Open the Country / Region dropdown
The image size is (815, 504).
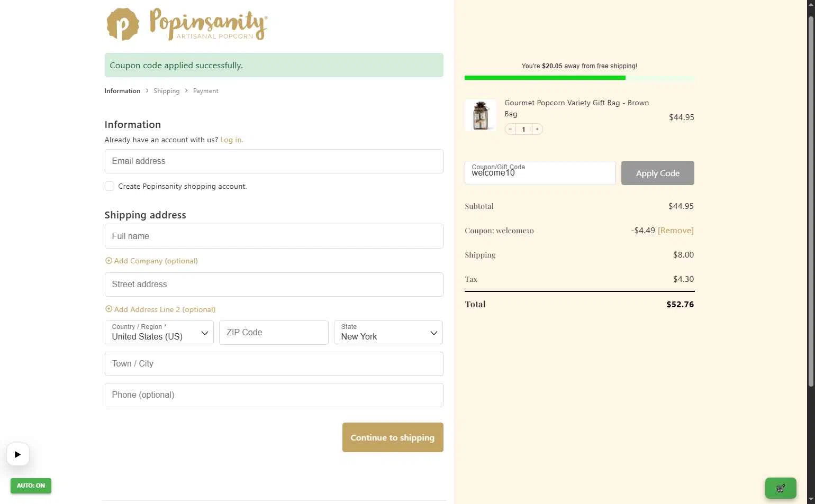[x=159, y=333]
